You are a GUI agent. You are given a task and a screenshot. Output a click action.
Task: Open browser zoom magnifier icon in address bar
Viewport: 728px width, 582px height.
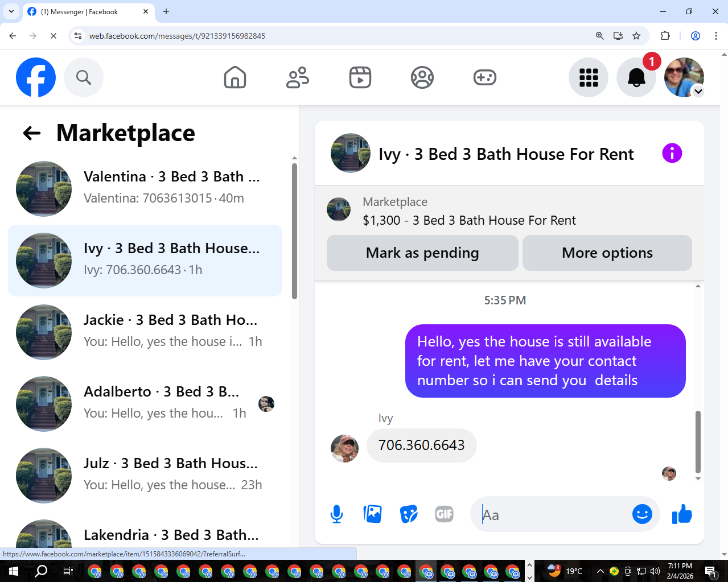tap(599, 36)
